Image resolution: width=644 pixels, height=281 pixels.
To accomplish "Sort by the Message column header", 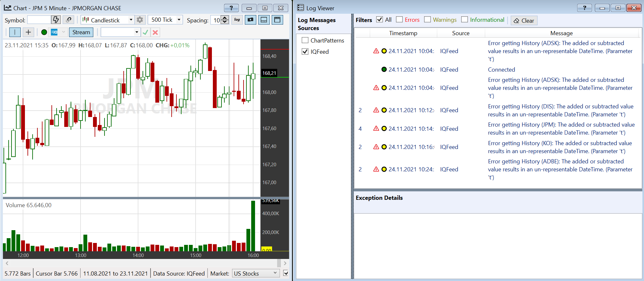I will (x=562, y=33).
